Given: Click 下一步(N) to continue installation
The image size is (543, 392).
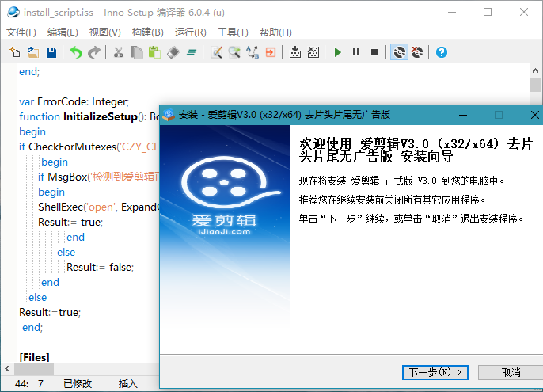Looking at the screenshot, I should [435, 372].
